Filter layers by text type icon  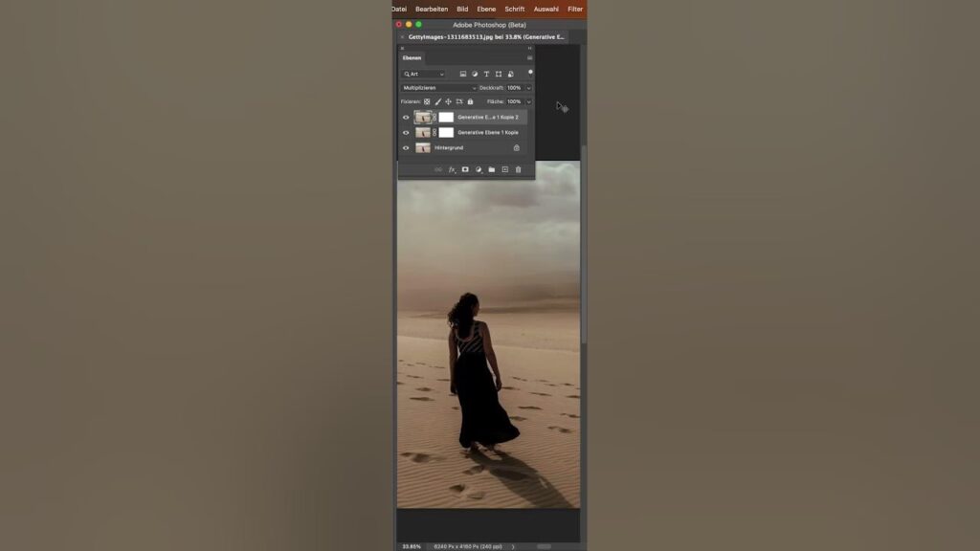486,74
